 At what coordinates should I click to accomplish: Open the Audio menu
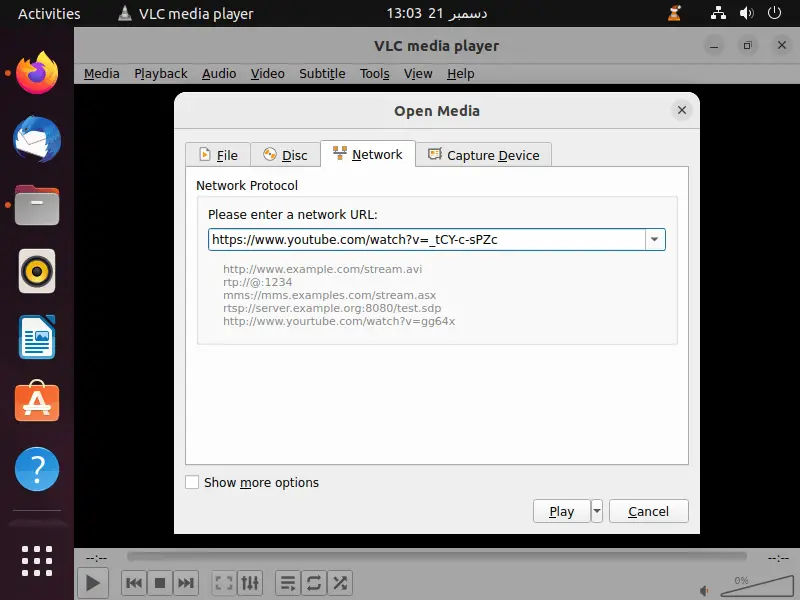coord(219,73)
